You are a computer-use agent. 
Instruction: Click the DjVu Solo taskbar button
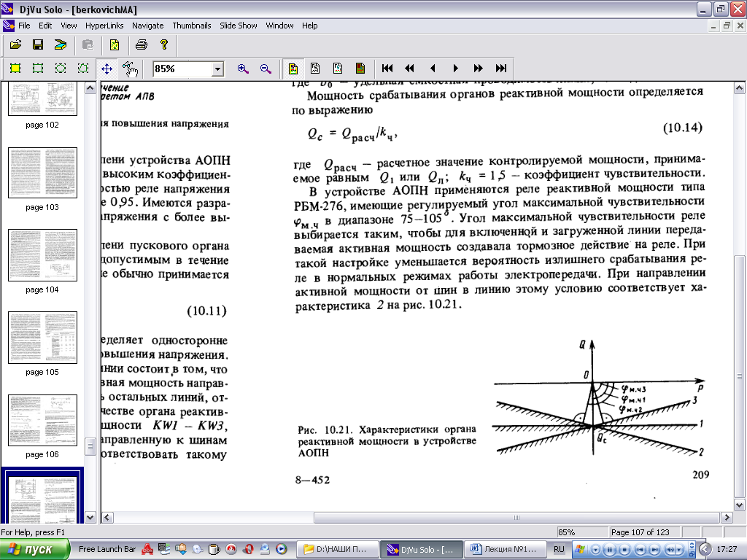coord(422,549)
